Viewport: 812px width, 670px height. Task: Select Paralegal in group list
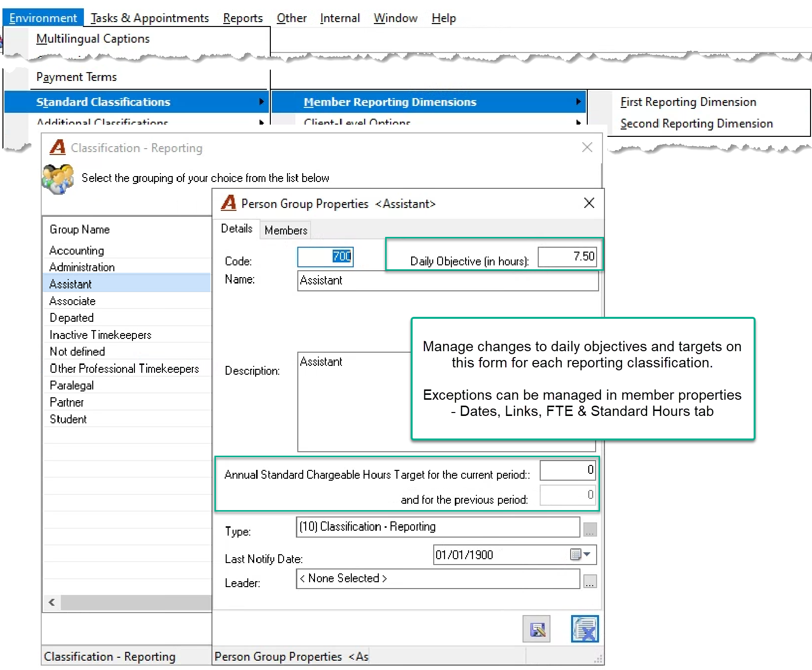(127, 386)
